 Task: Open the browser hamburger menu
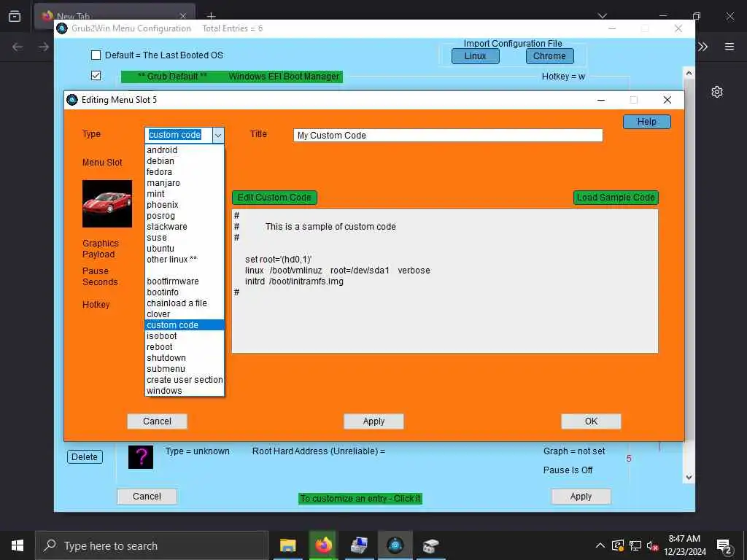[x=729, y=46]
